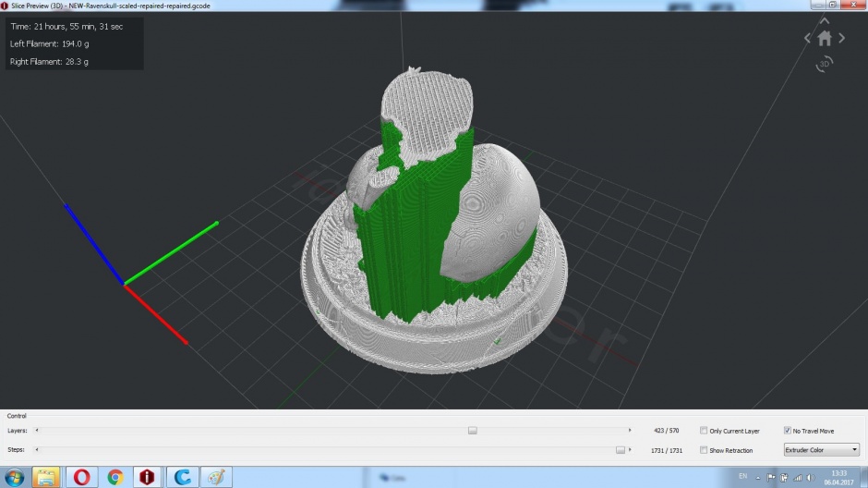Image resolution: width=868 pixels, height=488 pixels.
Task: Open the network signal tray icon
Action: tap(797, 478)
